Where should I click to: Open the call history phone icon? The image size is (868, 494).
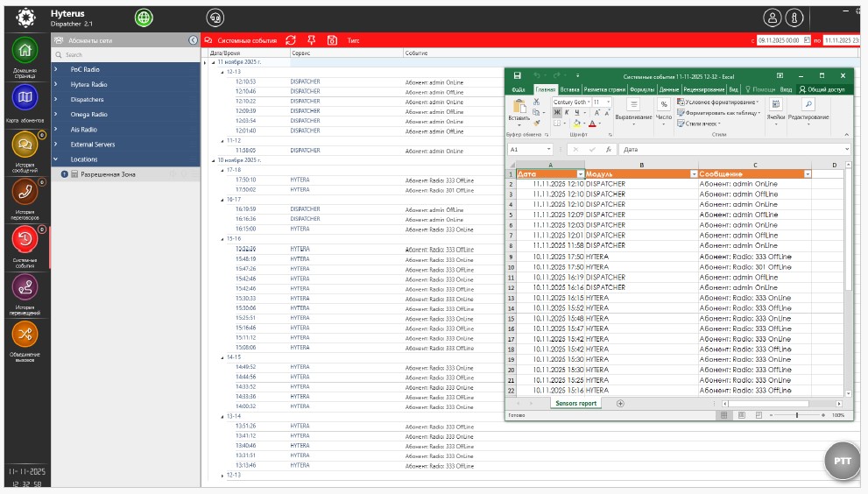coord(25,192)
